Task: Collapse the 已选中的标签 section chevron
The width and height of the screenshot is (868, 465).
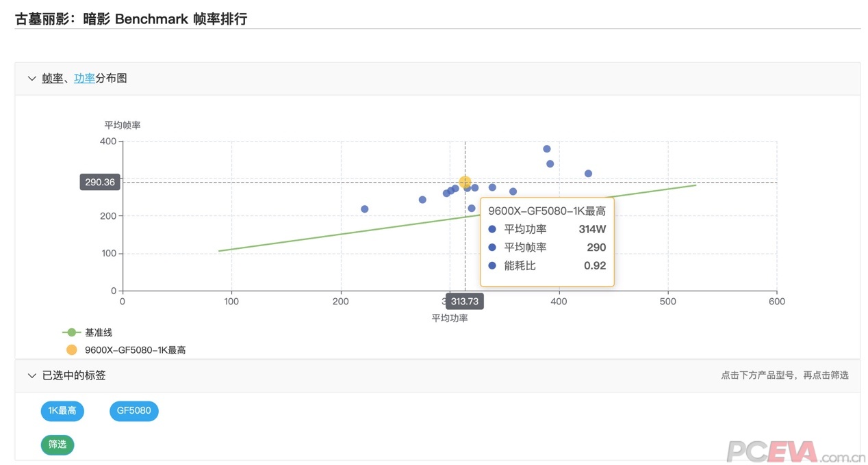Action: [31, 375]
